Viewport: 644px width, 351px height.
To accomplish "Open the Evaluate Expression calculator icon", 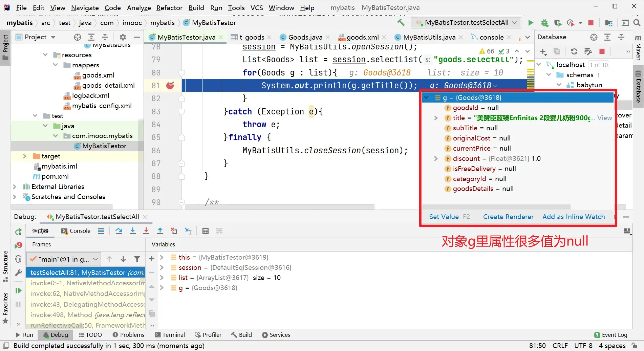I will [x=205, y=231].
